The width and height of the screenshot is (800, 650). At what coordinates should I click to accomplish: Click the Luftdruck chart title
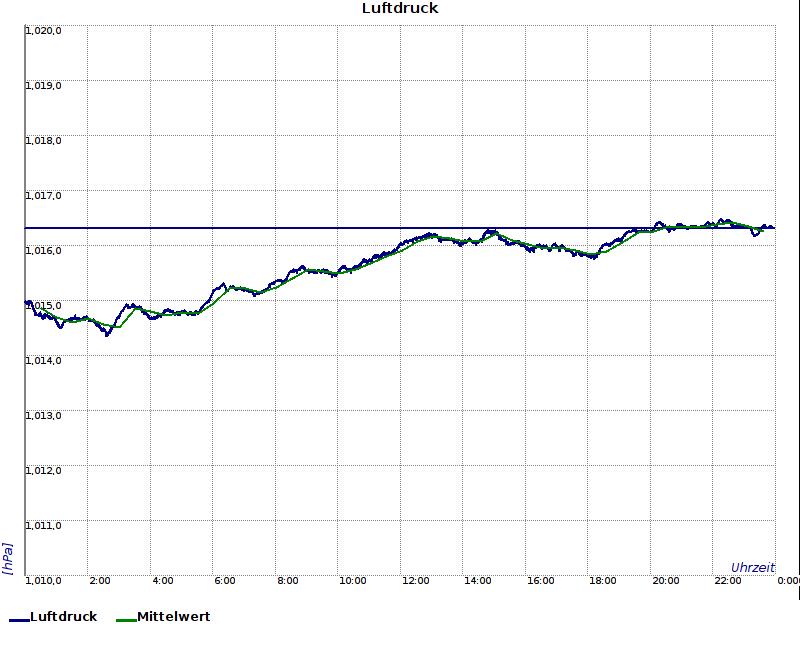coord(400,8)
